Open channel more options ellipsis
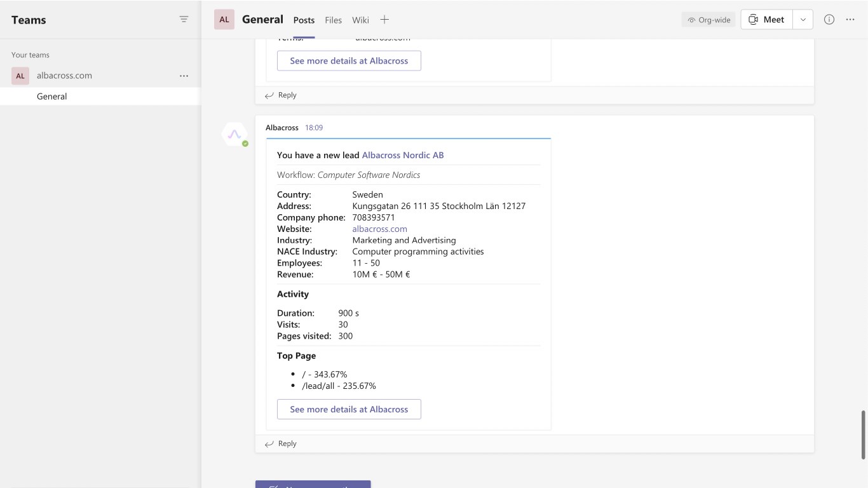The image size is (868, 488). click(850, 20)
